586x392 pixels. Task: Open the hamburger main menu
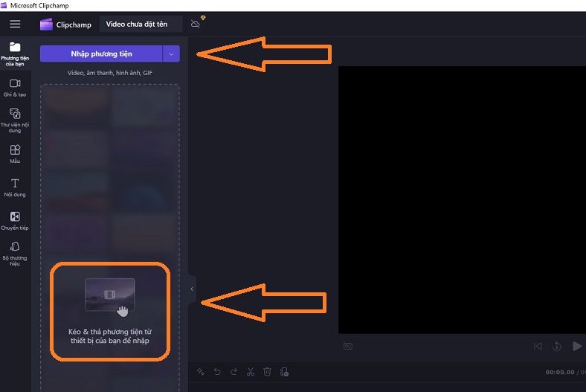tap(15, 25)
